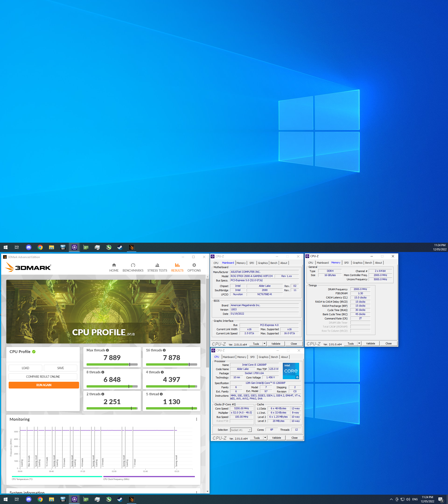Click the CPU PROFILE banner image
The height and width of the screenshot is (504, 448).
coord(103,311)
